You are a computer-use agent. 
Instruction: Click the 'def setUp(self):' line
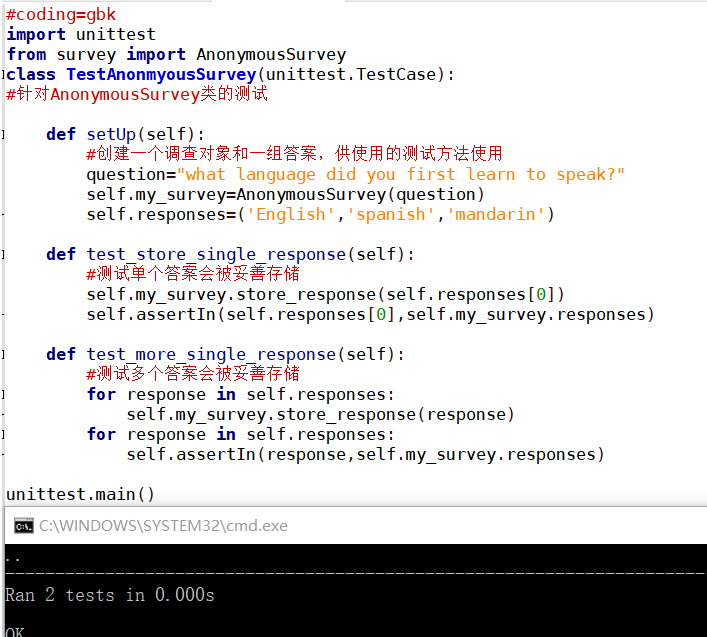point(125,134)
